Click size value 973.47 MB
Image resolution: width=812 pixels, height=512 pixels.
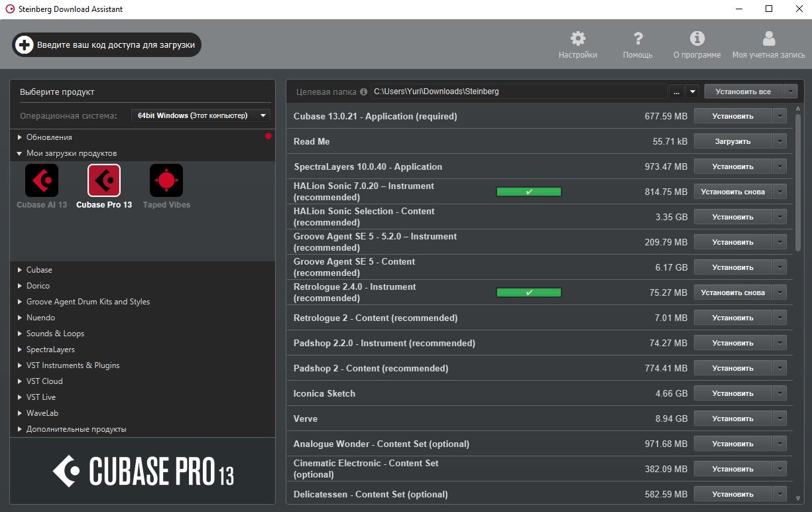click(x=666, y=166)
